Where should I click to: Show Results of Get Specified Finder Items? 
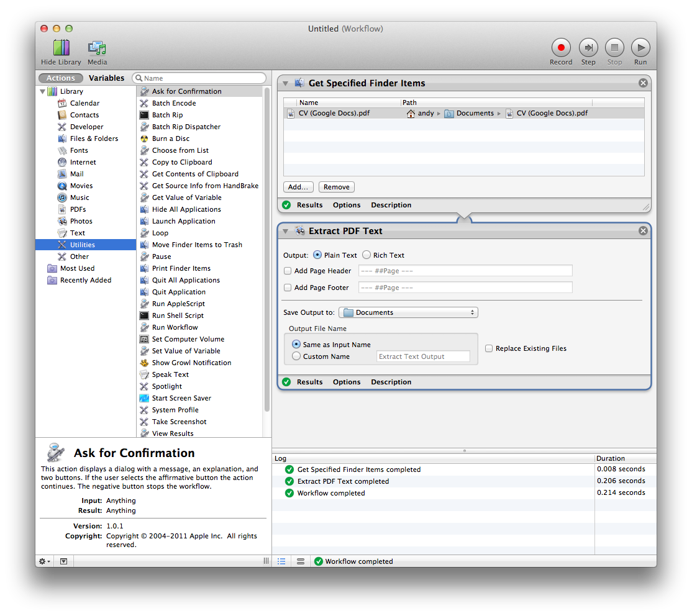pyautogui.click(x=309, y=205)
